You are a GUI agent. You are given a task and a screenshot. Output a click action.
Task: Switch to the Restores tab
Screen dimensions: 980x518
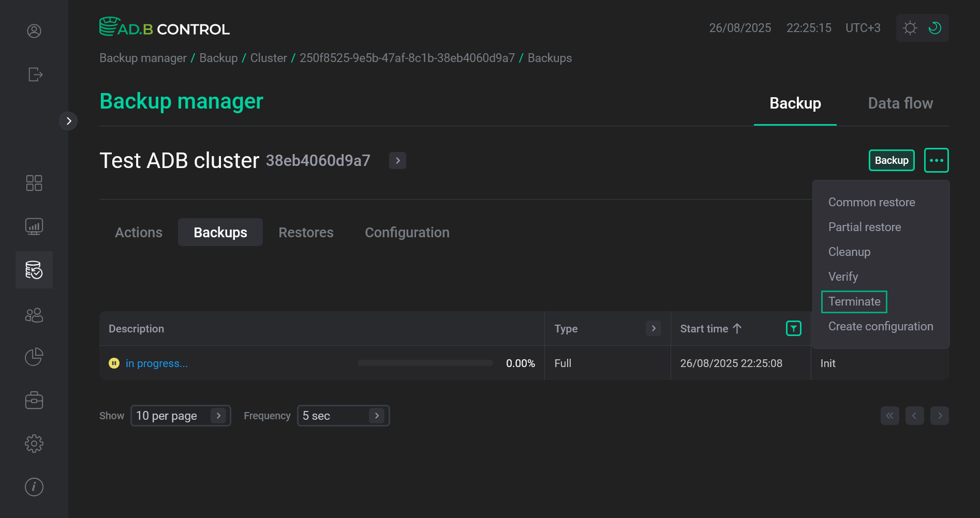pyautogui.click(x=306, y=233)
